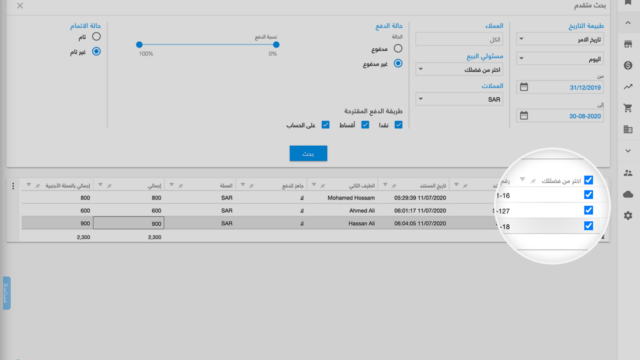Select the تام completion radio
This screenshot has width=640, height=360.
pyautogui.click(x=96, y=37)
